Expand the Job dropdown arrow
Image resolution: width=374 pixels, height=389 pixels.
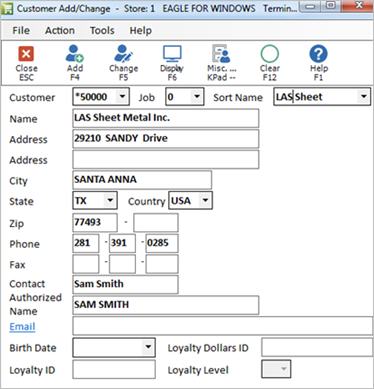(197, 97)
